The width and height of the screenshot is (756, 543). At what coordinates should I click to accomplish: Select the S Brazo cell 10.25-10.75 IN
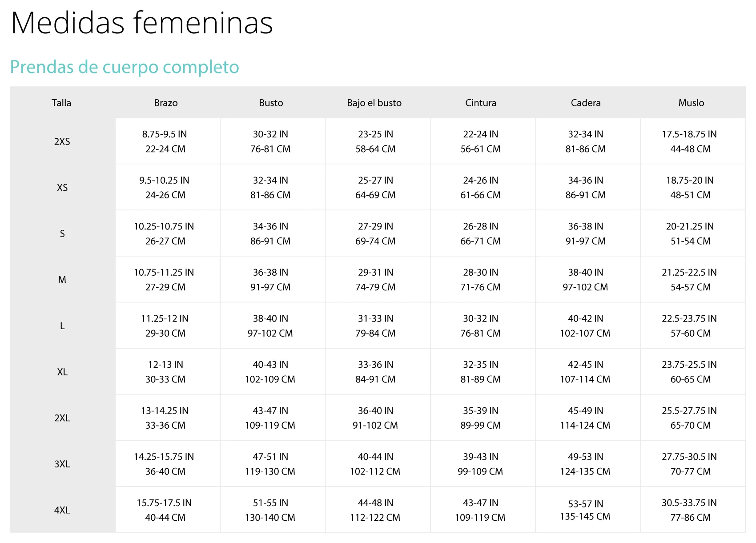coord(164,226)
